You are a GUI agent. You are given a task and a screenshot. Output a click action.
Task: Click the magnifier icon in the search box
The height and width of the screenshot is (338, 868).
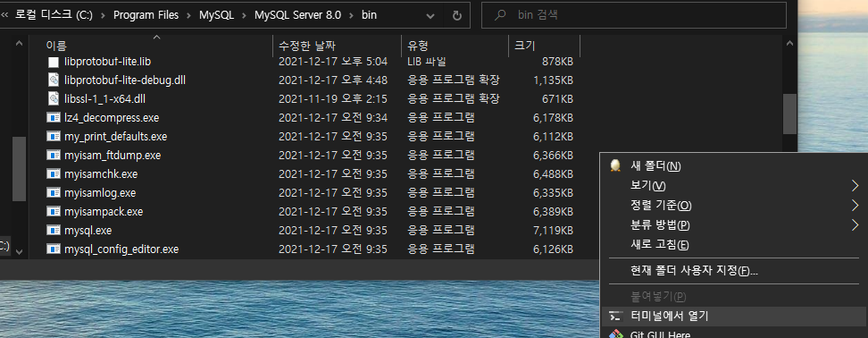click(500, 15)
